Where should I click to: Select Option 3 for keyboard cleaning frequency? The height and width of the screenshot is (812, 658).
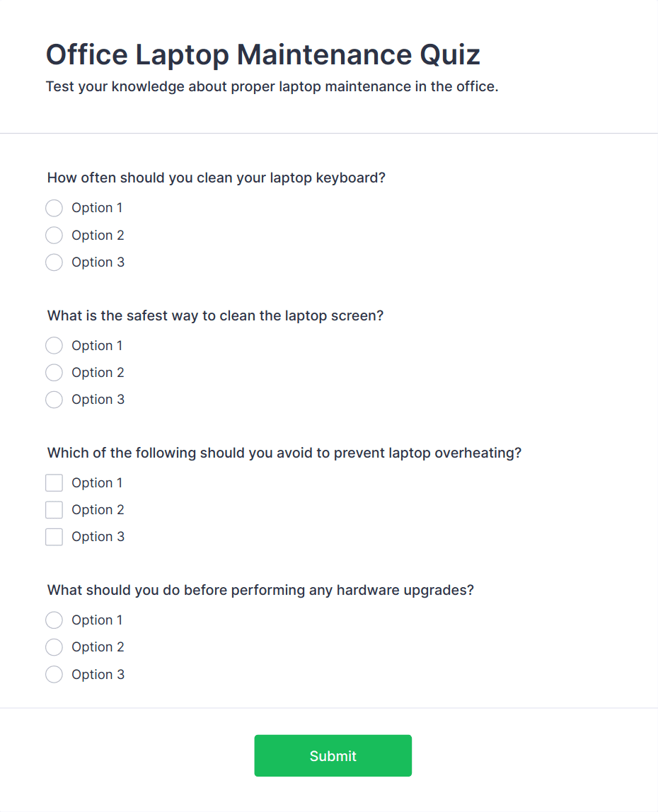click(x=54, y=262)
